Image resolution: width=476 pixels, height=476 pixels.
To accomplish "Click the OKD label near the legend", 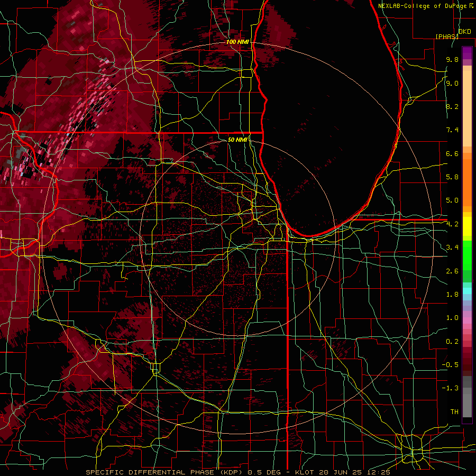I will tap(465, 32).
